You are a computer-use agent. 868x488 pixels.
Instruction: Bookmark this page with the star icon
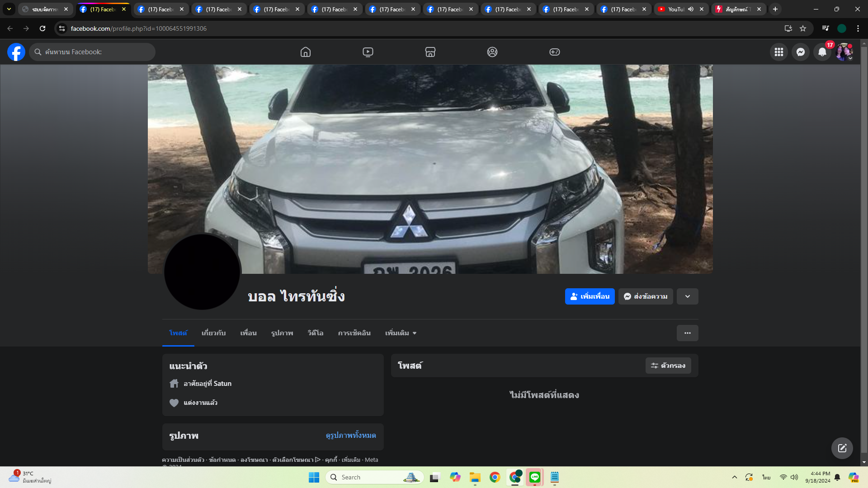click(803, 28)
